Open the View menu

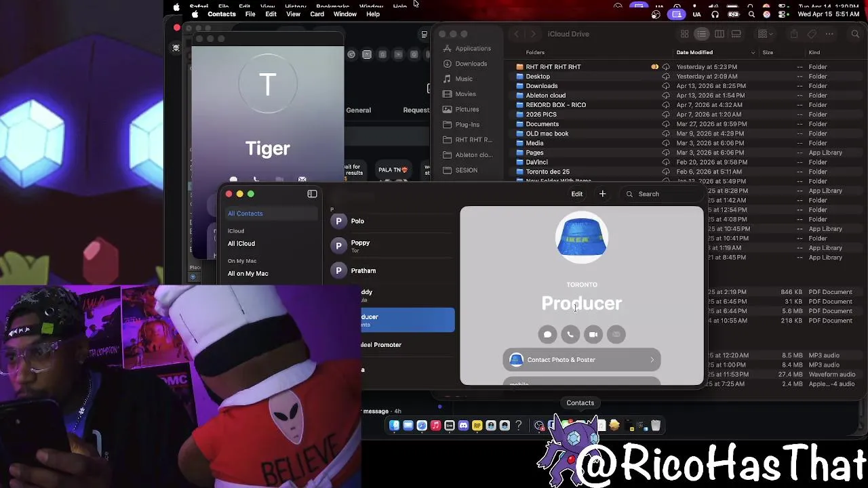tap(293, 14)
